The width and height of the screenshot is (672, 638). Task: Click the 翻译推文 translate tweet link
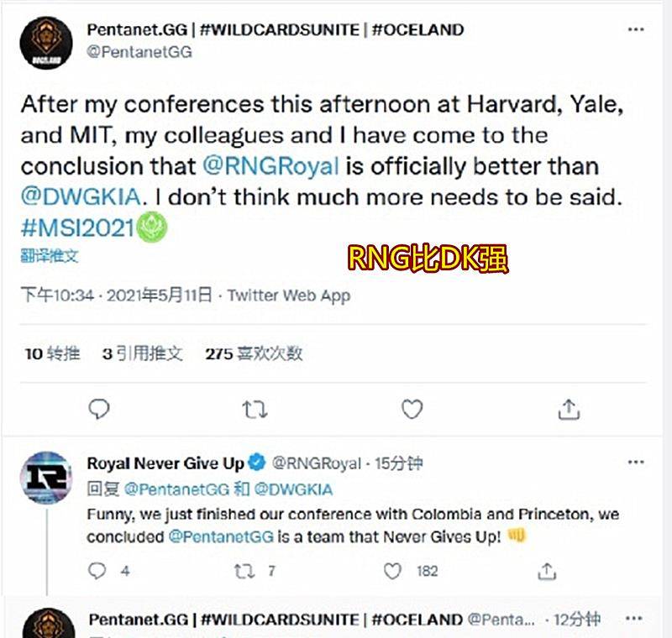(x=50, y=256)
